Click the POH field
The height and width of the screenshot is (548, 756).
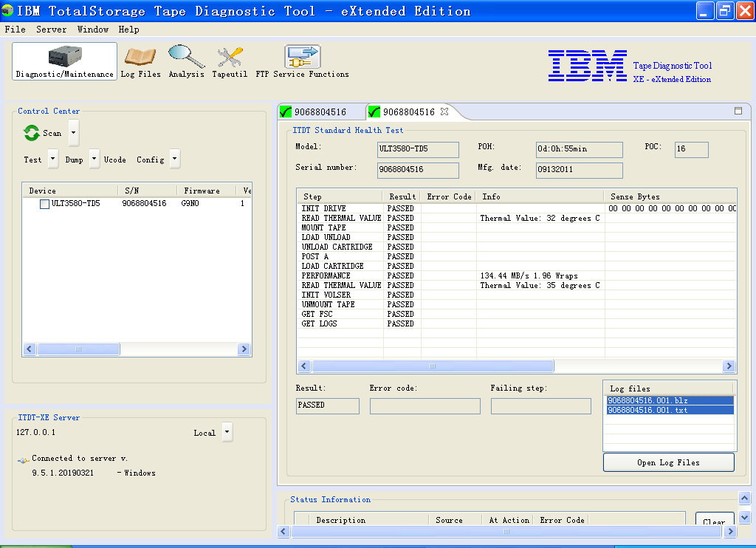[x=579, y=149]
